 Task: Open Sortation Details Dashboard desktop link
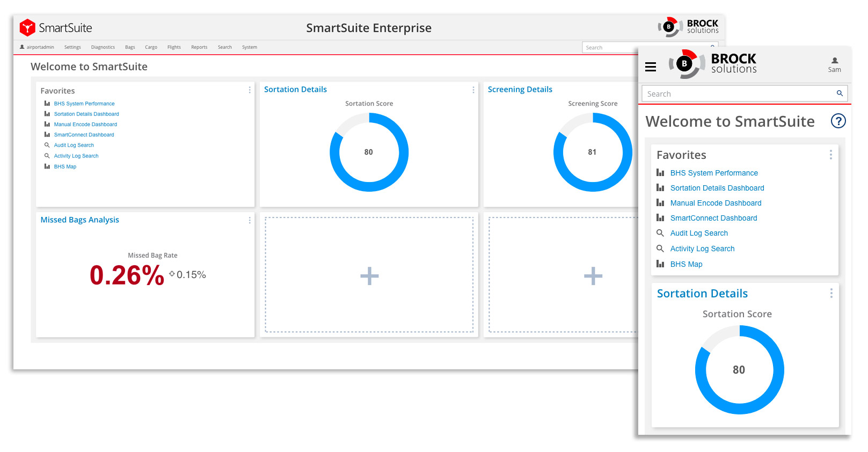tap(86, 114)
